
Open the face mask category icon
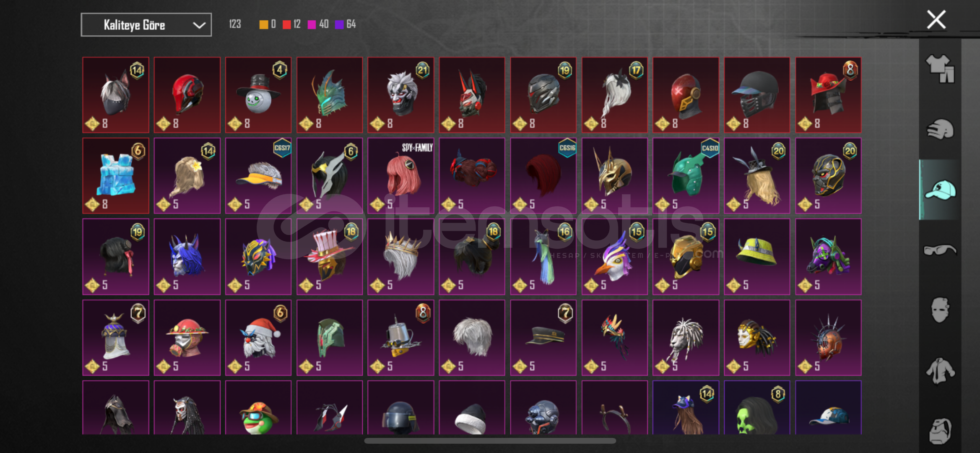click(940, 310)
